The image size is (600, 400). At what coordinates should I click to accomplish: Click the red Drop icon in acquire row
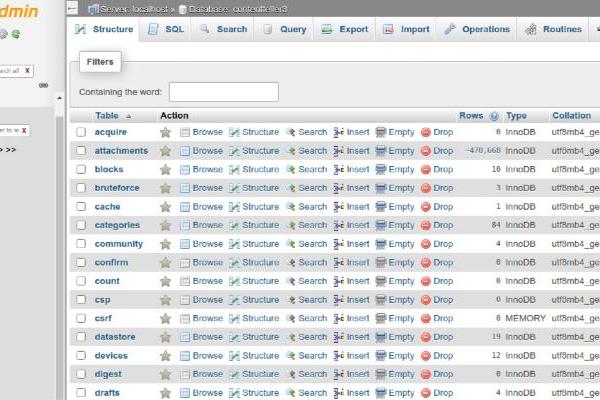click(426, 132)
